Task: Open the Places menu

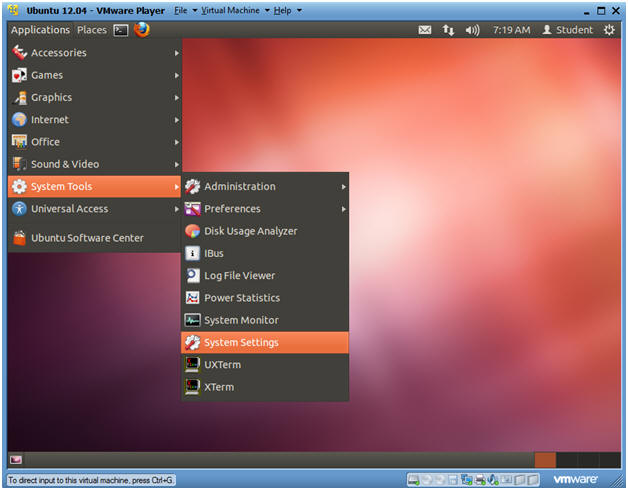Action: tap(92, 30)
